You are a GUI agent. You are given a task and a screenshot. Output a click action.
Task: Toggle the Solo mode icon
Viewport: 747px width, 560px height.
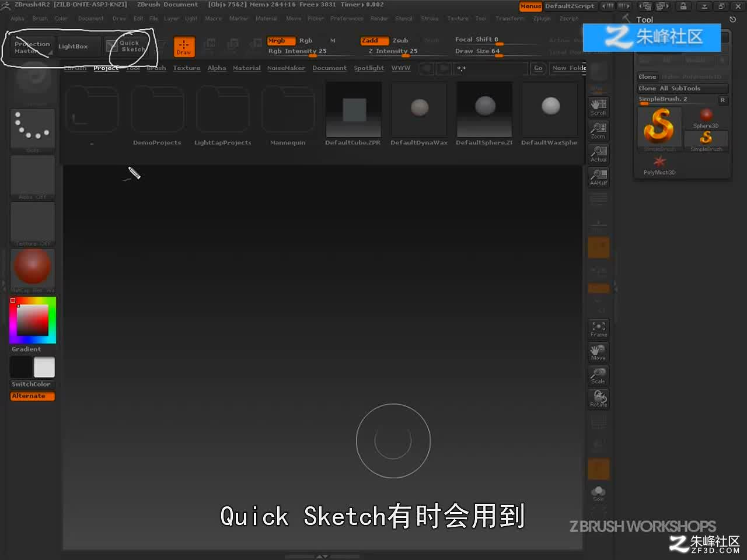coord(598,494)
